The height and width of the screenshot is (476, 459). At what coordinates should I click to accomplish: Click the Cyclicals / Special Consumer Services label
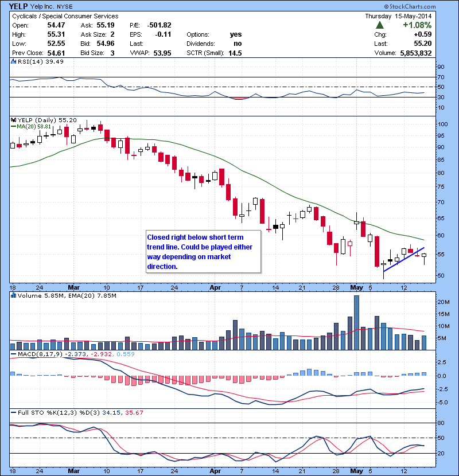pyautogui.click(x=65, y=16)
